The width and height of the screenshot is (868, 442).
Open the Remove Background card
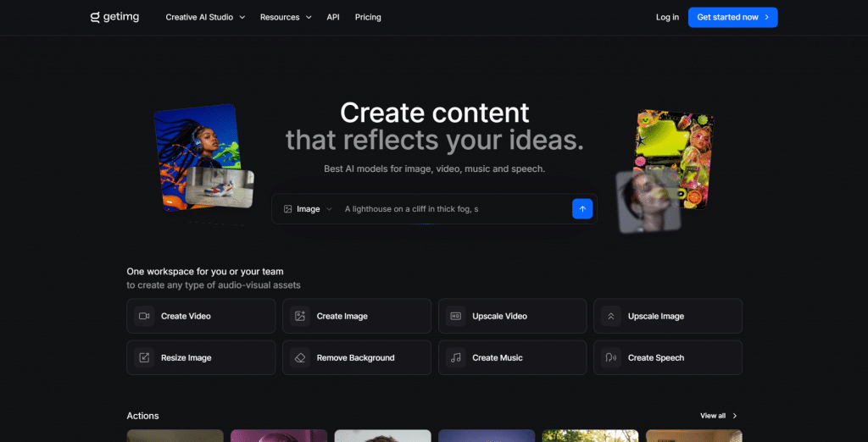[357, 358]
